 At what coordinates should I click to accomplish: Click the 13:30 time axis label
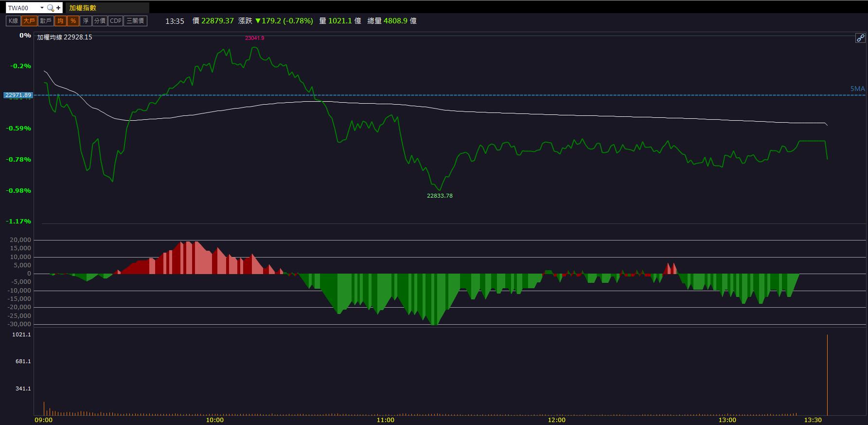[813, 420]
